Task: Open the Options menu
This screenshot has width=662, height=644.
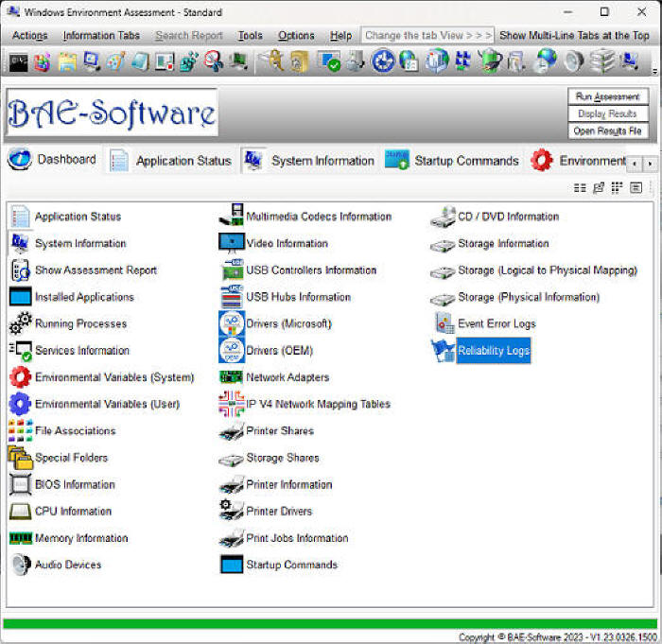Action: (x=296, y=36)
